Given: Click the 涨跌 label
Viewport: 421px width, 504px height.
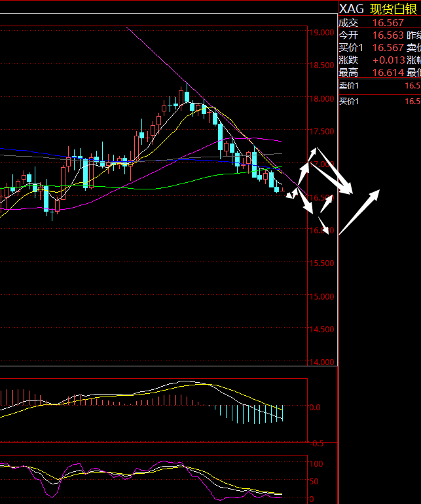Looking at the screenshot, I should tap(348, 60).
